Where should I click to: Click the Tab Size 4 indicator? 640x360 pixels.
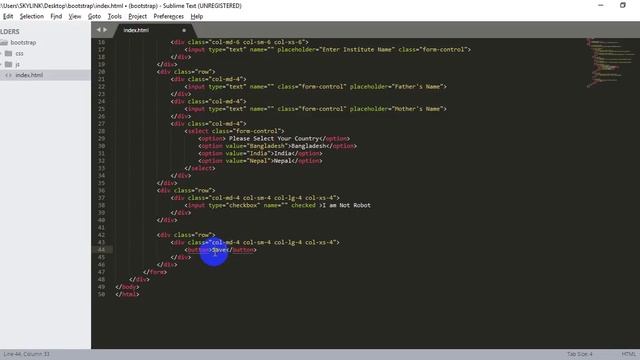pyautogui.click(x=580, y=354)
